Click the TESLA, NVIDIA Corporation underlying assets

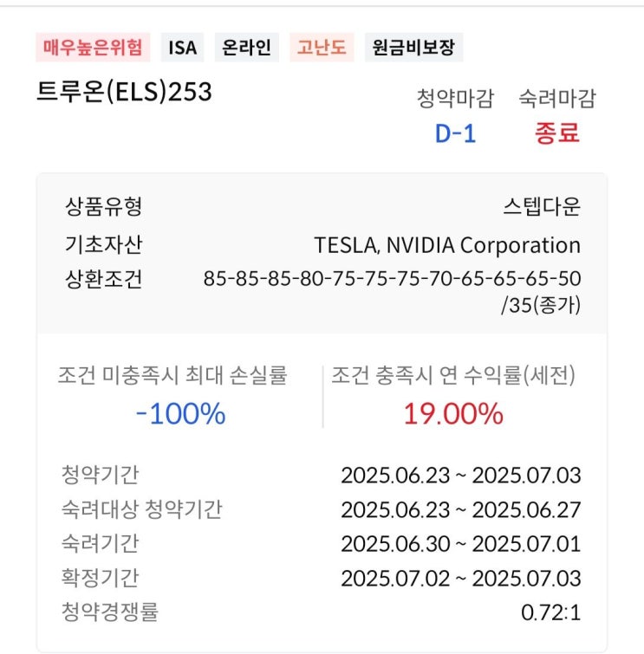[x=447, y=245]
